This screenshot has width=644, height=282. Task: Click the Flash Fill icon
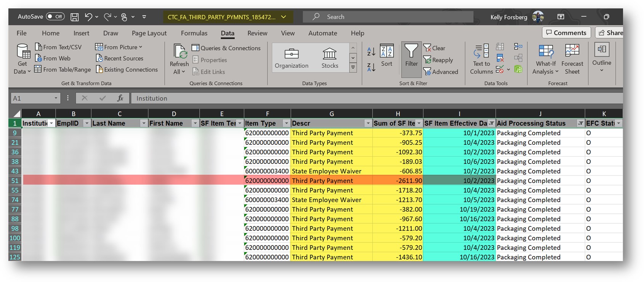click(x=500, y=46)
